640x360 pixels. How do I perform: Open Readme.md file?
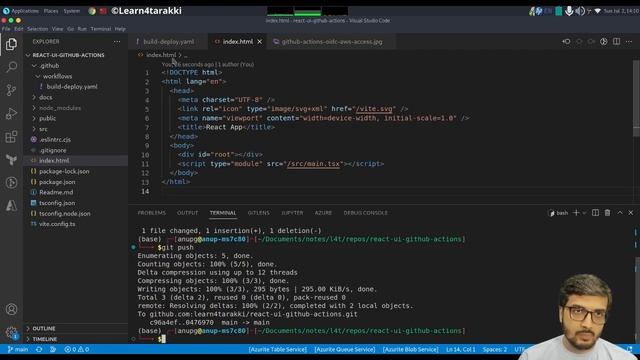click(56, 192)
